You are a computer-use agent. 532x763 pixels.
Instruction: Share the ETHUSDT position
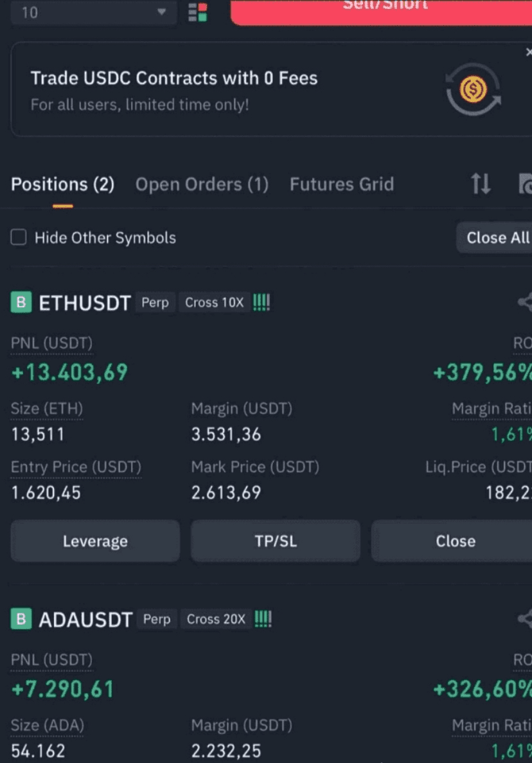click(x=525, y=302)
